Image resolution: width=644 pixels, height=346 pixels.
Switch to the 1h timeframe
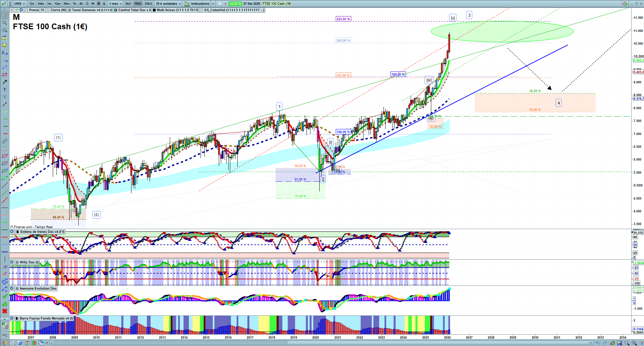click(74, 4)
